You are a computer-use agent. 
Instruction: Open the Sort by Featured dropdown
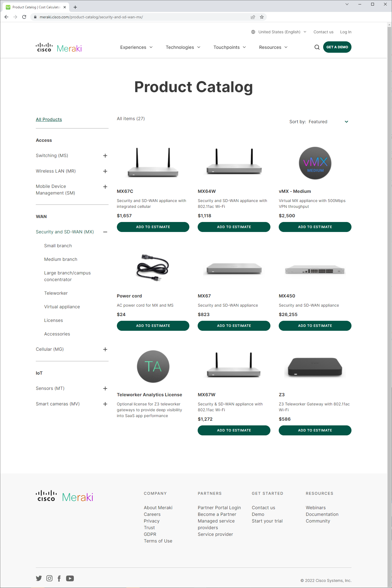[319, 122]
